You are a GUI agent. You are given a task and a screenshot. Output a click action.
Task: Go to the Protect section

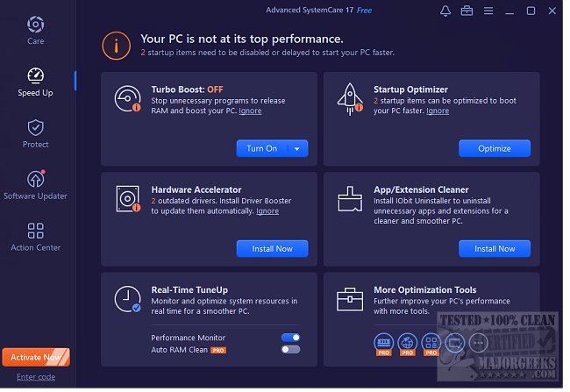click(36, 134)
